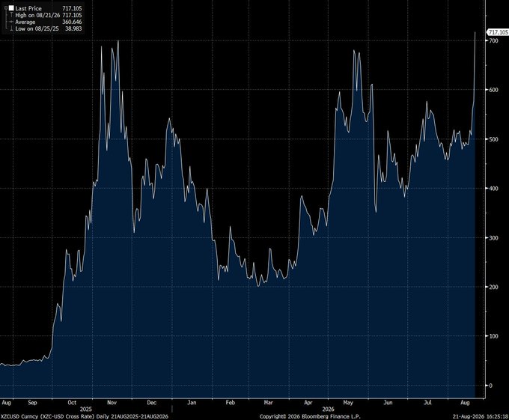
Task: Click the 21-Aug-2026 16:25:18 timestamp
Action: (x=481, y=416)
